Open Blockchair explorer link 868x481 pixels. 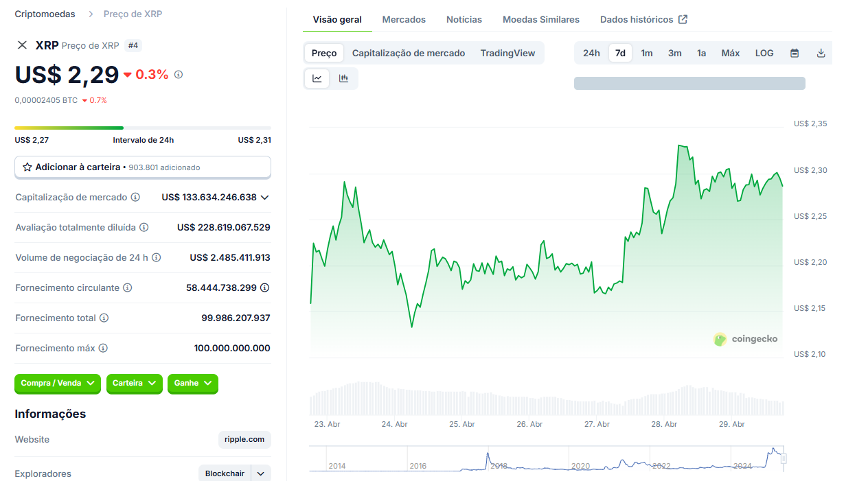tap(225, 473)
